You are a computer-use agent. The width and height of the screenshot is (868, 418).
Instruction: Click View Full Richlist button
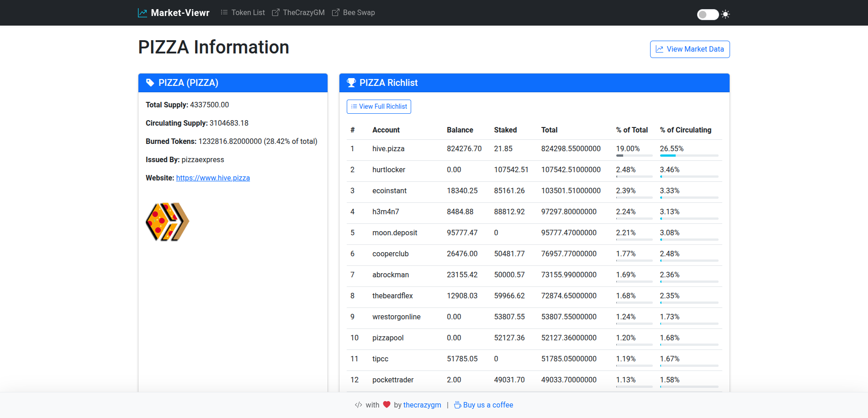(379, 106)
